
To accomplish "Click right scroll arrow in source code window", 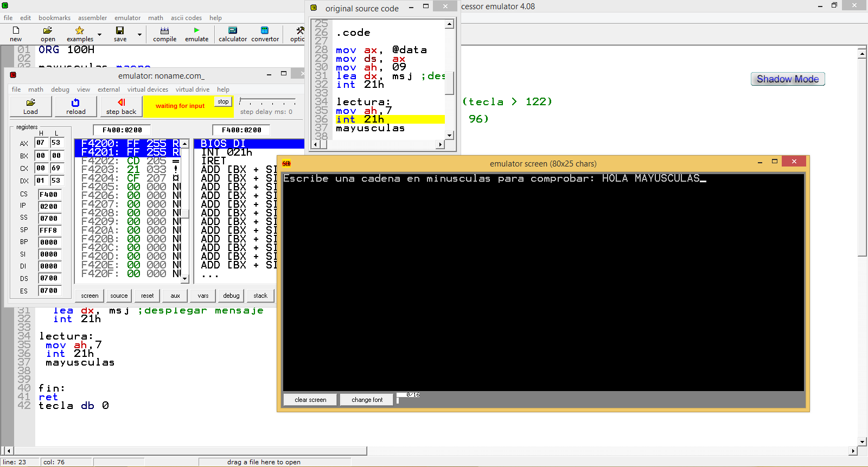I will [x=441, y=145].
